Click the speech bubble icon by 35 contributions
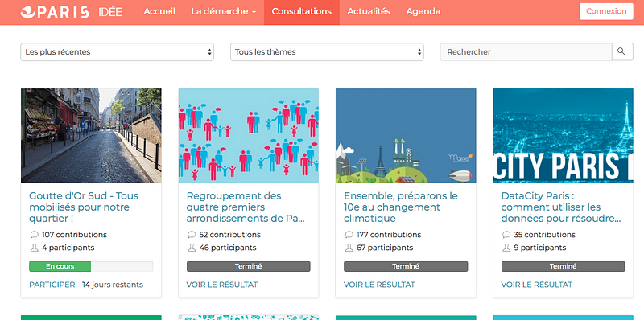 [x=506, y=235]
